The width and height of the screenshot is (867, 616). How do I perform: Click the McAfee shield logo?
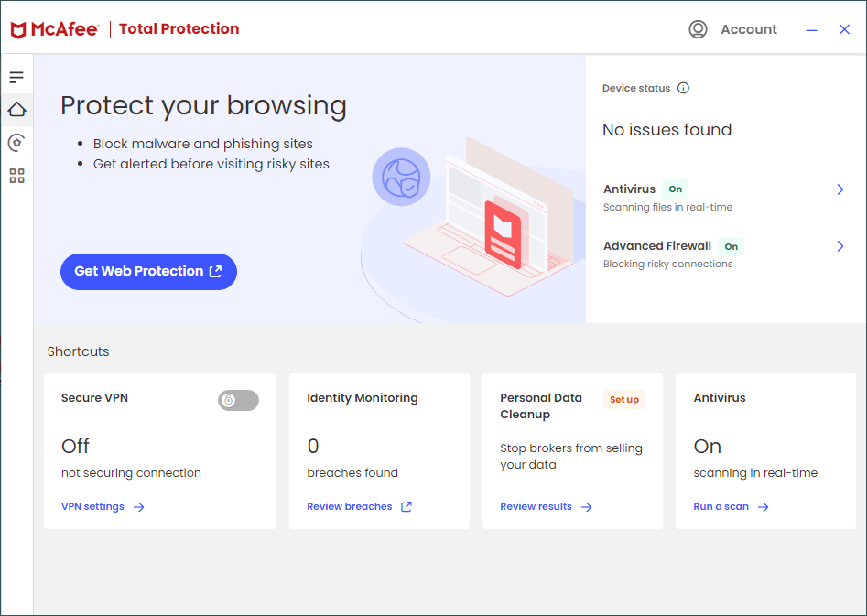tap(18, 29)
